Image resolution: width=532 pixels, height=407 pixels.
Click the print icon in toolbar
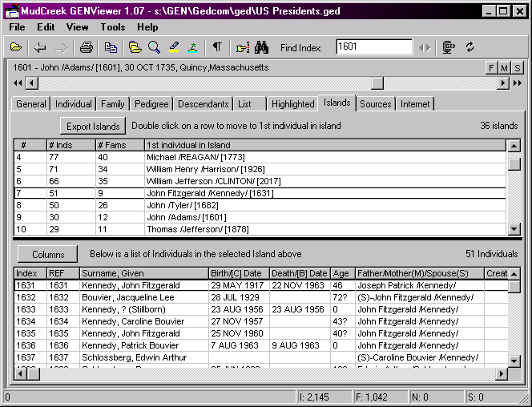(86, 47)
